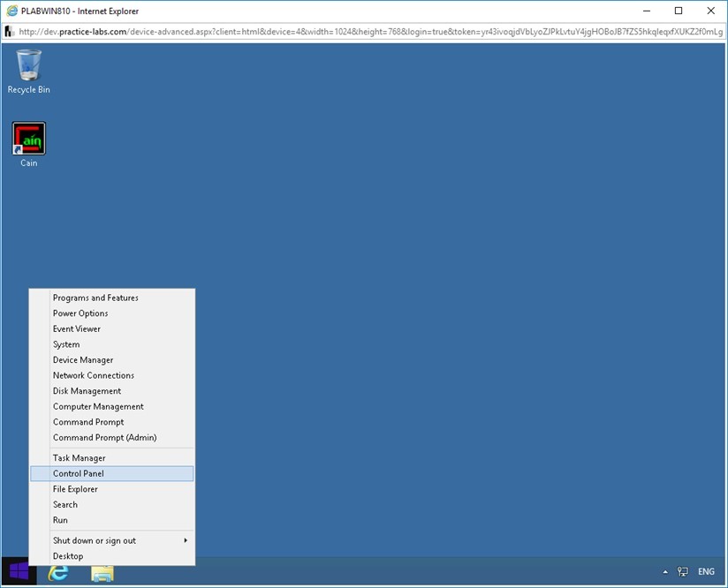Expand the Shut down or sign out submenu

pos(94,539)
